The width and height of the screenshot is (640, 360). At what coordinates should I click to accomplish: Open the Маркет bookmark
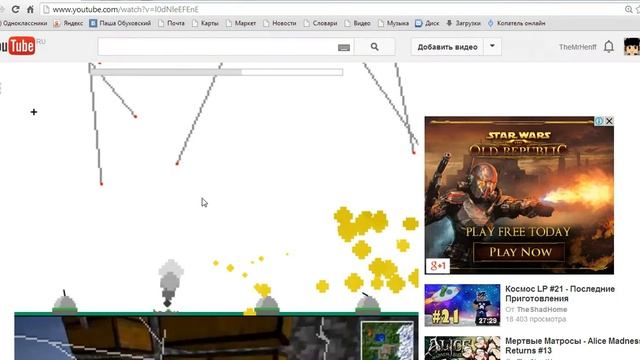(241, 23)
